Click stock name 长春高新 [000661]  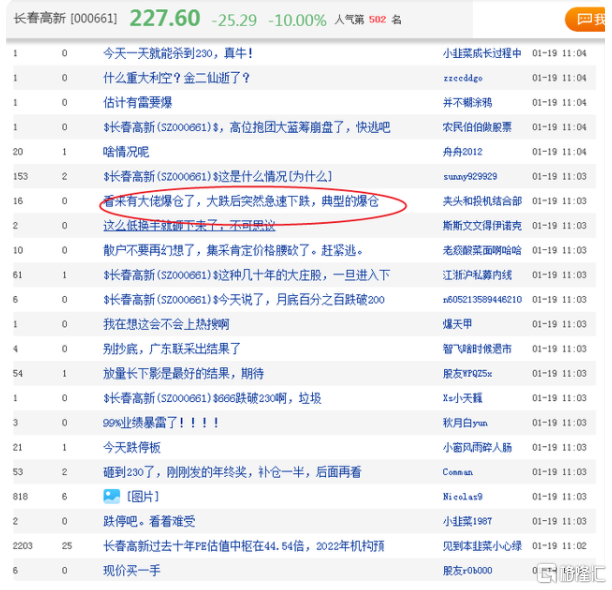tap(65, 18)
